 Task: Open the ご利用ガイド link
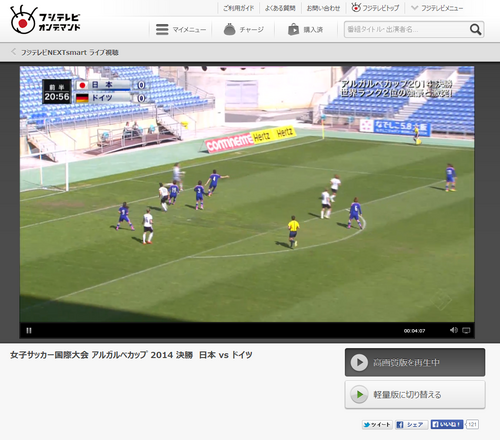click(238, 8)
